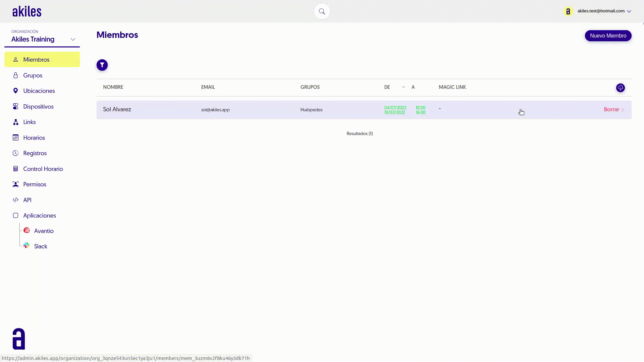This screenshot has width=644, height=362.
Task: Click the clock icon beside Registros
Action: click(15, 153)
